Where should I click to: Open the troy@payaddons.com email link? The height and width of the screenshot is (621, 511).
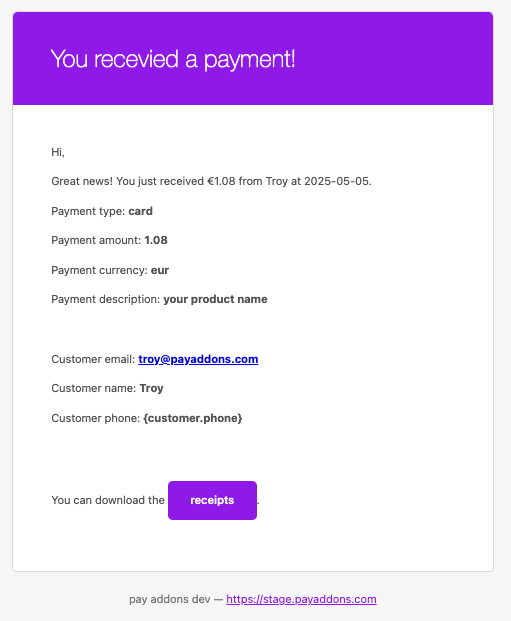coord(198,359)
